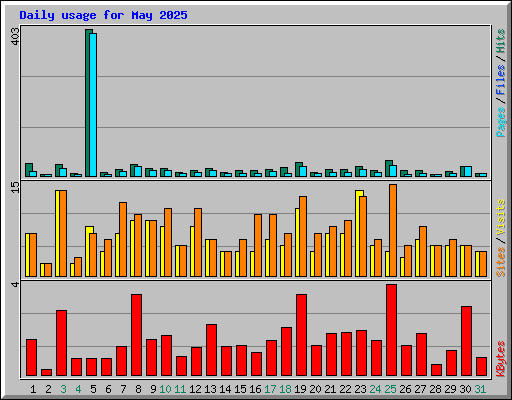Click day label 1 on x-axis
The width and height of the screenshot is (512, 400).
tap(33, 389)
